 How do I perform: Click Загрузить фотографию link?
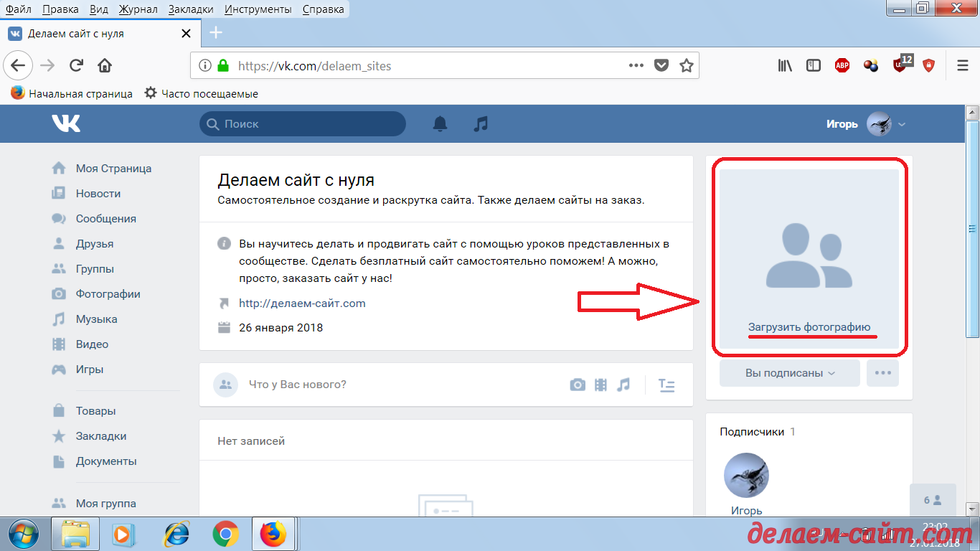[x=809, y=327]
